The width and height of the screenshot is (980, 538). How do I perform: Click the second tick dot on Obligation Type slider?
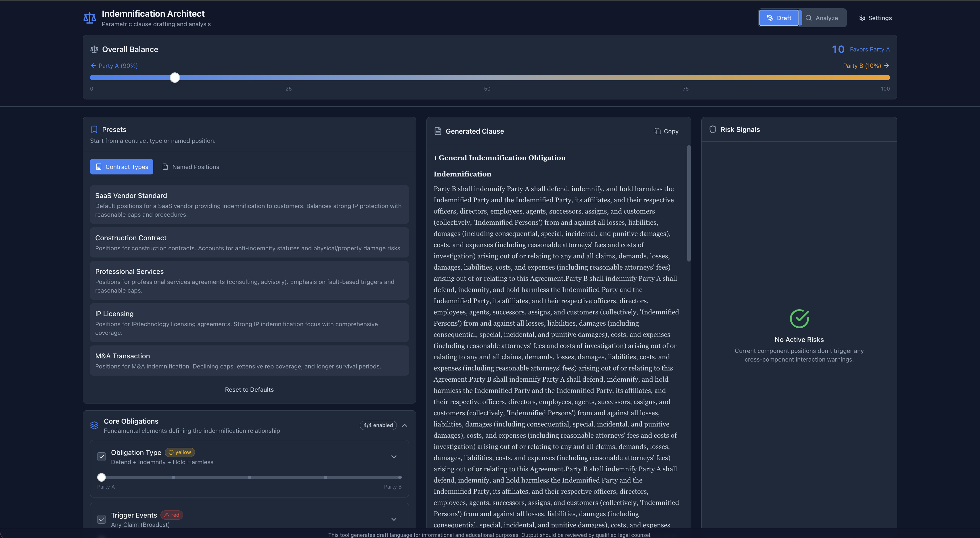tap(173, 477)
